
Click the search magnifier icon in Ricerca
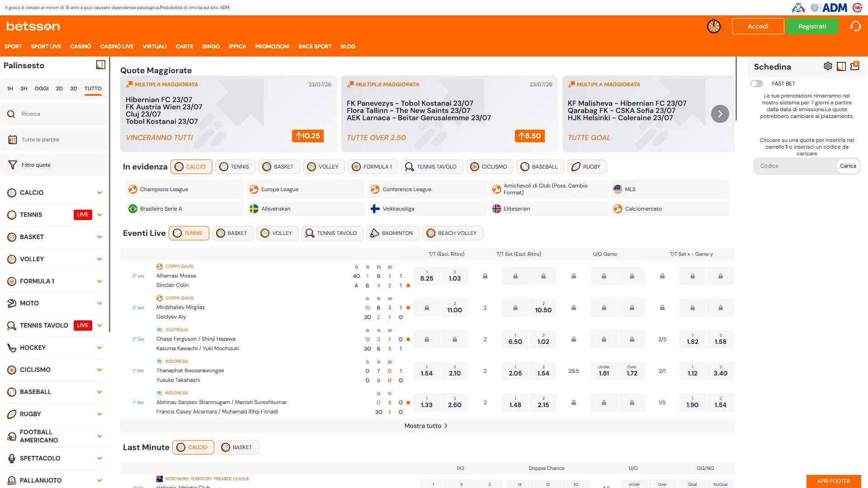[x=11, y=114]
